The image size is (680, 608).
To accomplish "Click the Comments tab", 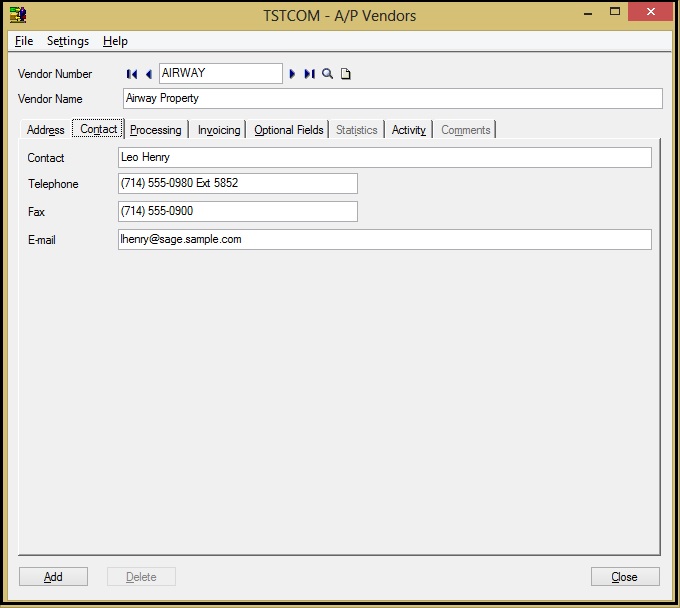I will click(x=465, y=130).
